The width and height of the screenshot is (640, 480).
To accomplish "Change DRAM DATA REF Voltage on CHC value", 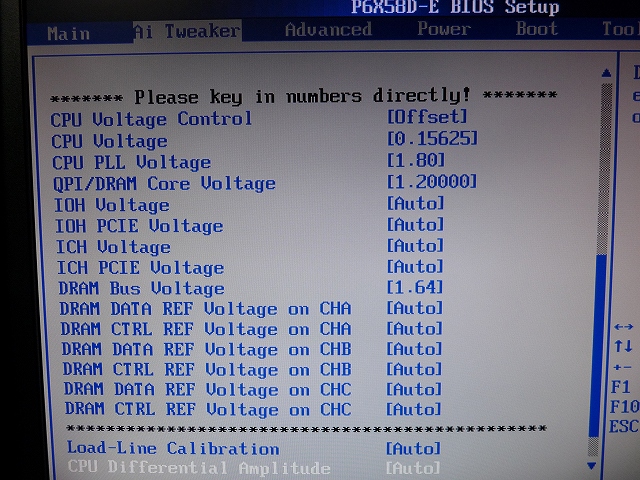I will point(414,389).
